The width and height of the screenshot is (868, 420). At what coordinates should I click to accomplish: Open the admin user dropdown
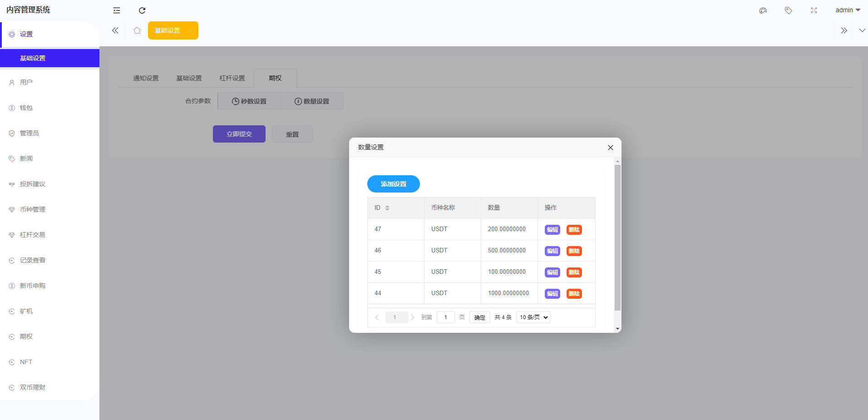tap(847, 10)
